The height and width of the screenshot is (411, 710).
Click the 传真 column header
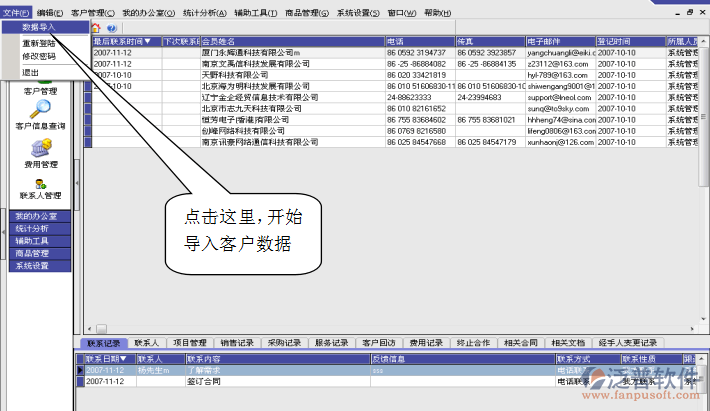coord(490,42)
